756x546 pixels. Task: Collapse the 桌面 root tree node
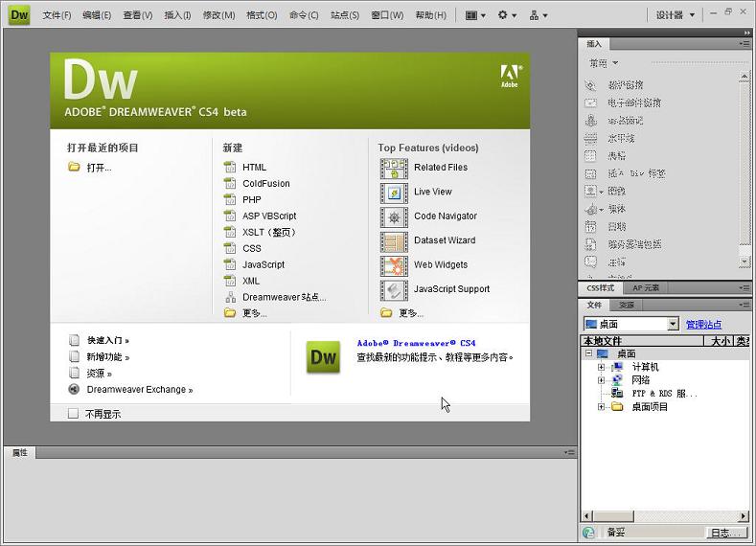point(588,353)
